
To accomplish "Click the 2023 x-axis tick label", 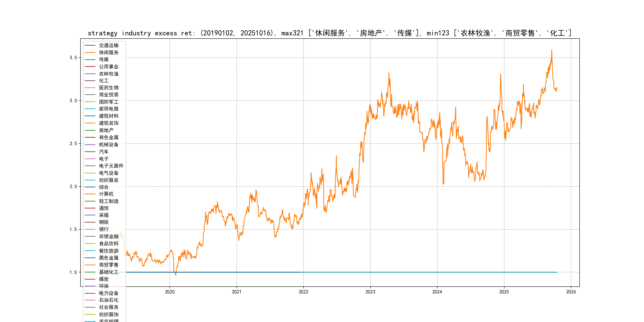I will pyautogui.click(x=370, y=292).
